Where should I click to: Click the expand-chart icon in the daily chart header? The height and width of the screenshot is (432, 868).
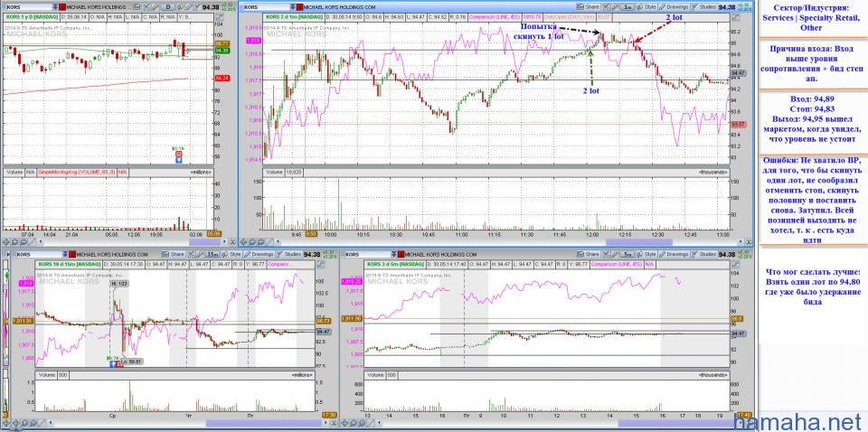pos(219,15)
